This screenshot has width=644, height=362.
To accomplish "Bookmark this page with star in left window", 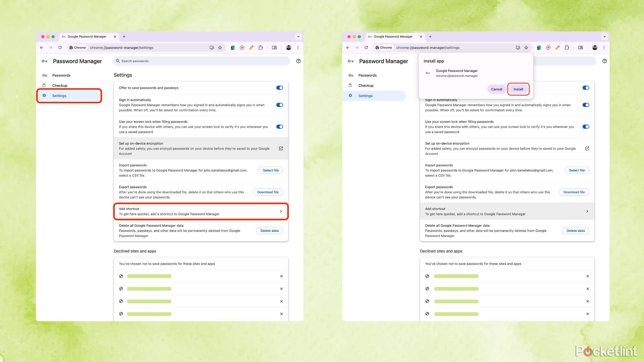I will (x=220, y=48).
